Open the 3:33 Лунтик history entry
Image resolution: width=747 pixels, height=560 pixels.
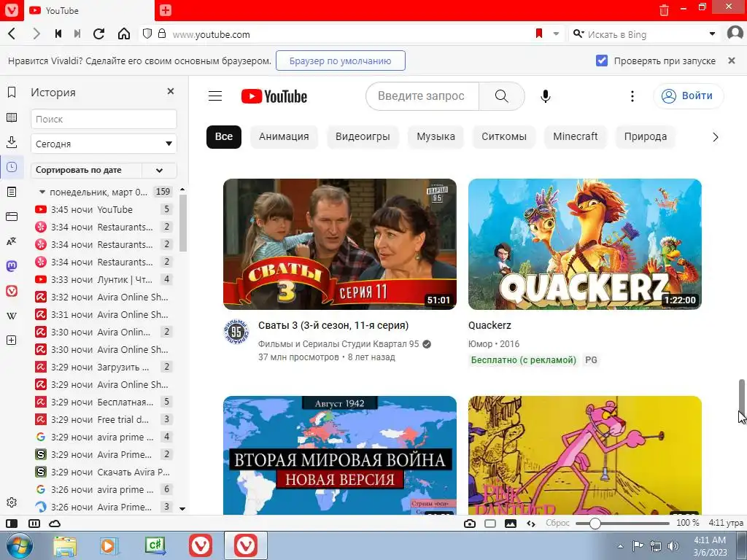click(104, 279)
